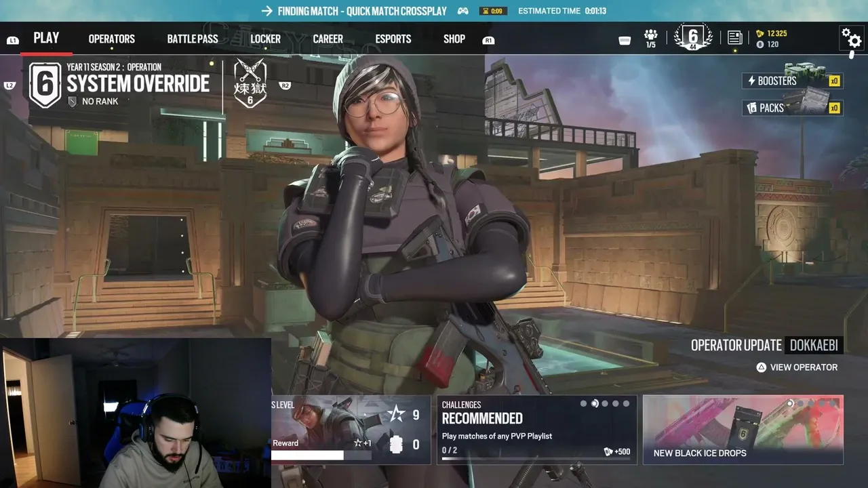Viewport: 868px width, 488px height.
Task: Open the battle pass level card
Action: pyautogui.click(x=351, y=430)
